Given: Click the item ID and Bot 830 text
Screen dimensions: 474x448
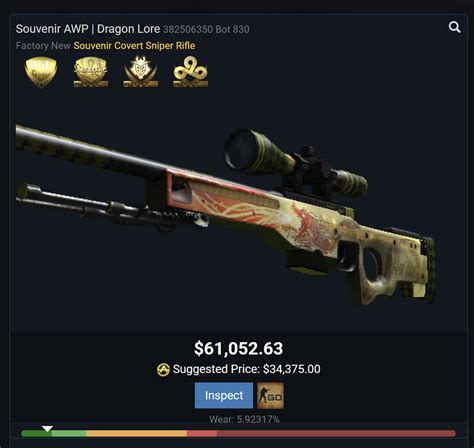Looking at the screenshot, I should (206, 30).
